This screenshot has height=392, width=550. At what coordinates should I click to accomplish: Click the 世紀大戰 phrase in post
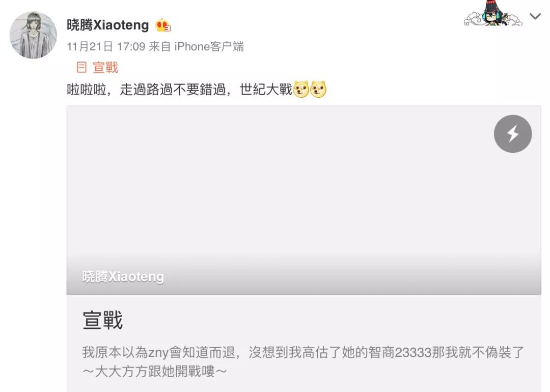[x=266, y=90]
